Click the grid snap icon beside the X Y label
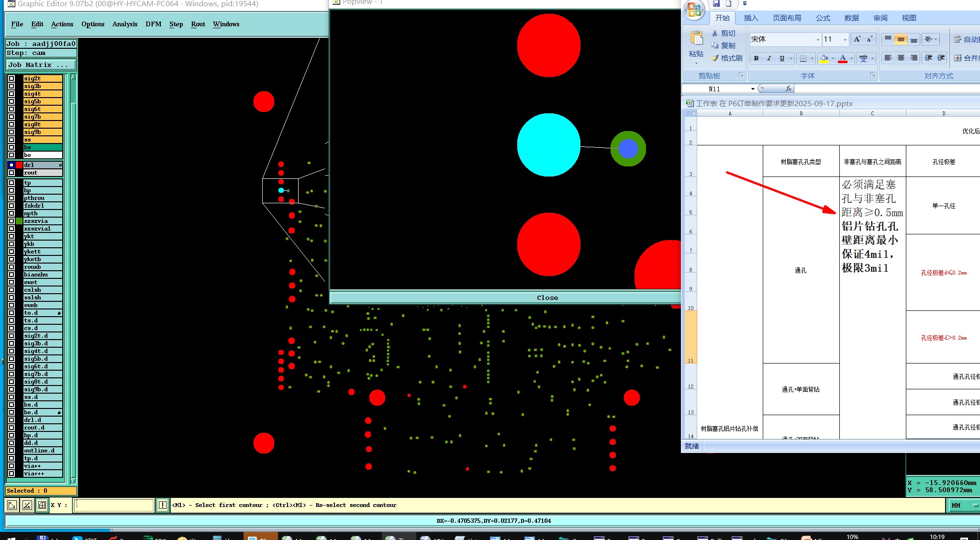This screenshot has height=540, width=980. (x=42, y=505)
